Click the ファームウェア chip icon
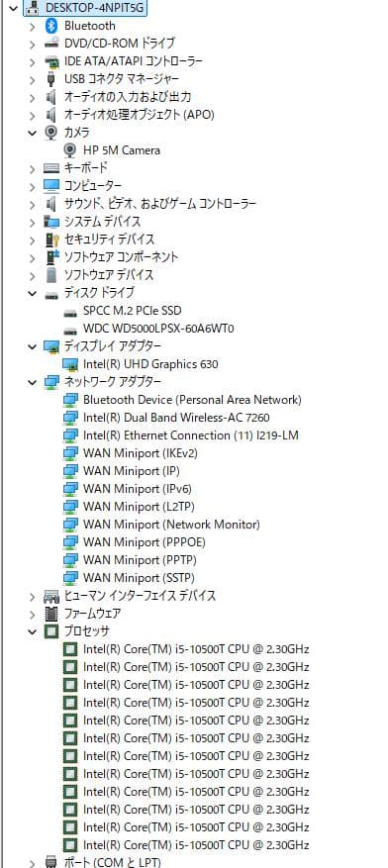 point(51,614)
